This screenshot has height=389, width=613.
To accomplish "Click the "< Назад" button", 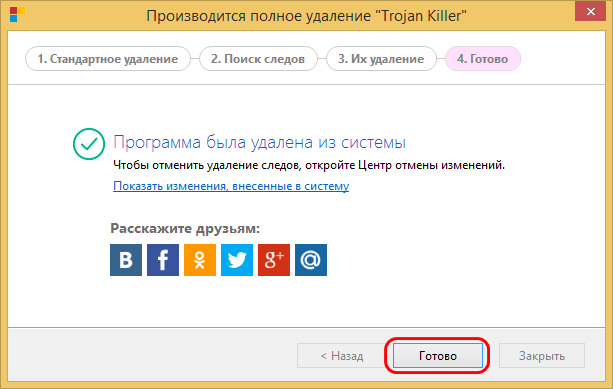I will coord(342,356).
